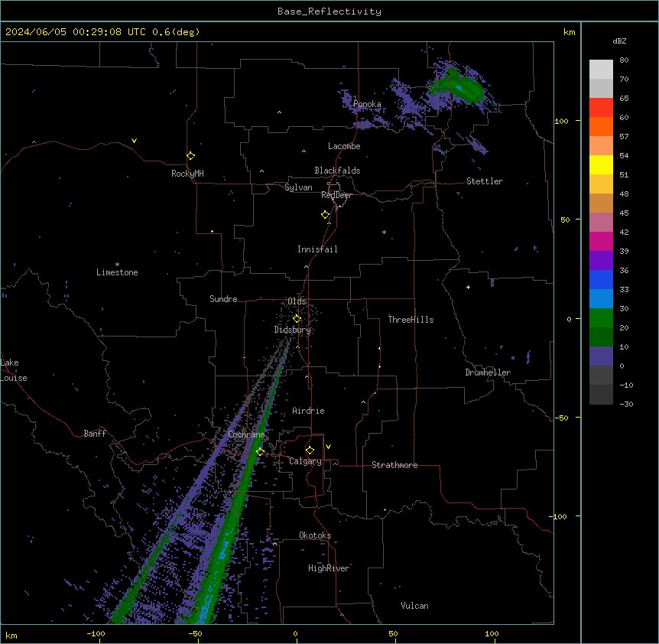Click the -30 value in the dBZ legend
The width and height of the screenshot is (659, 644).
[626, 405]
